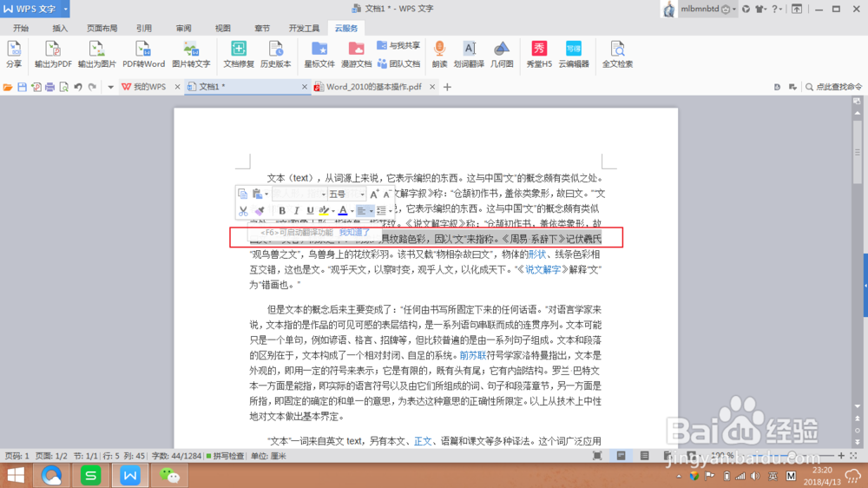Click the print preview icon

(x=63, y=87)
